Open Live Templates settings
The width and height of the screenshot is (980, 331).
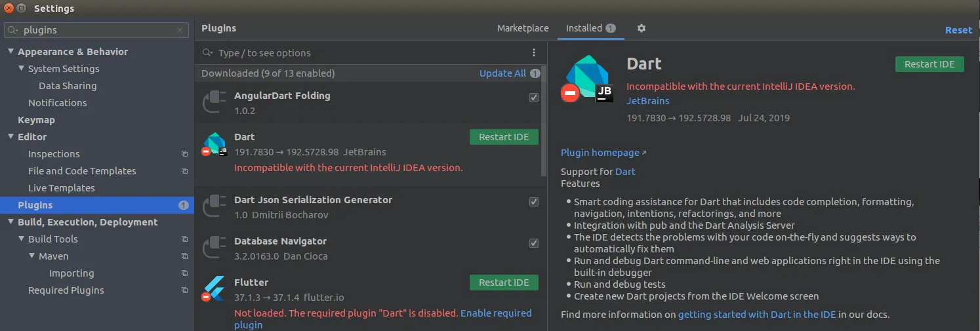coord(61,188)
